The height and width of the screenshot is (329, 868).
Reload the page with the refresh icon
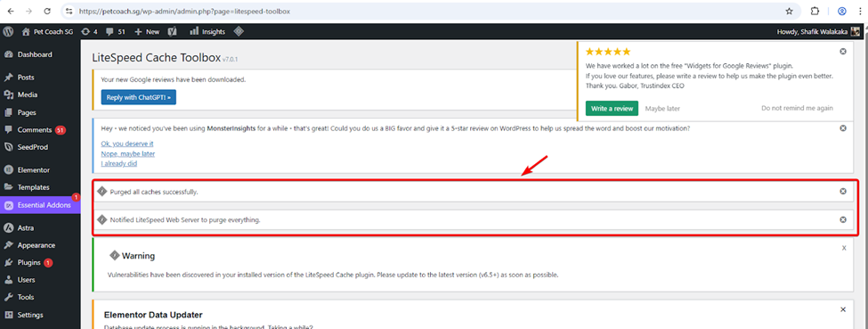pyautogui.click(x=47, y=11)
